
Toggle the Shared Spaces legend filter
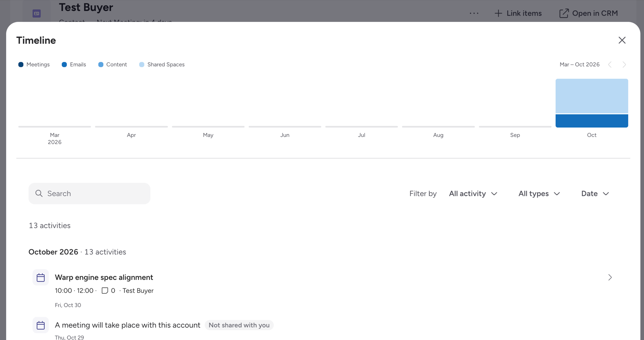pyautogui.click(x=162, y=65)
